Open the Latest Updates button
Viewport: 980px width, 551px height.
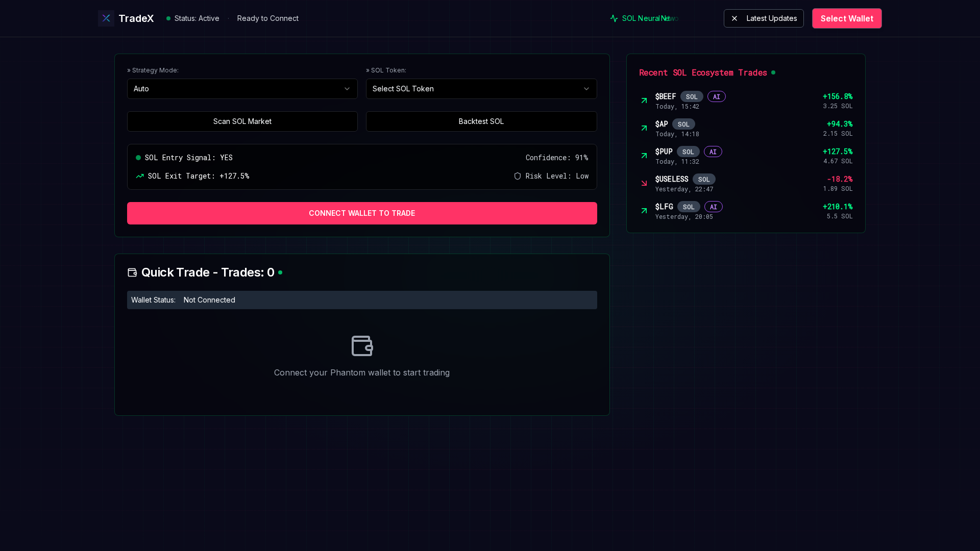coord(764,18)
